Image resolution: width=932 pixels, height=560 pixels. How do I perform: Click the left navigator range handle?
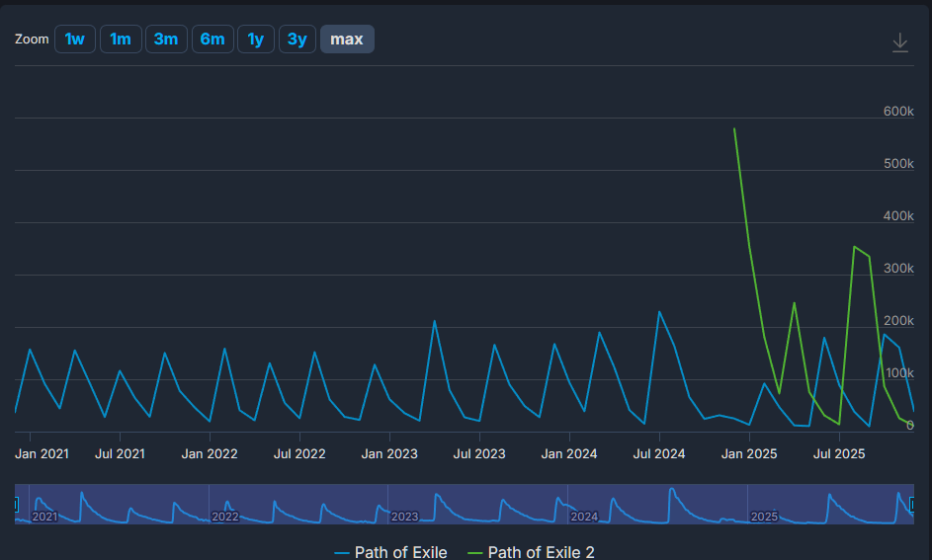point(16,505)
